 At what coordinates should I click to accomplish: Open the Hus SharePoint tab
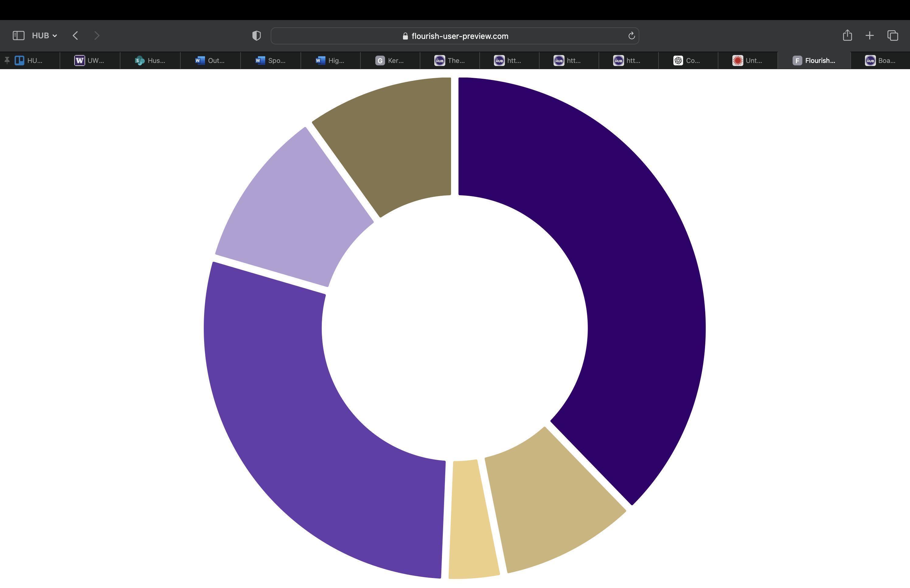(x=150, y=60)
